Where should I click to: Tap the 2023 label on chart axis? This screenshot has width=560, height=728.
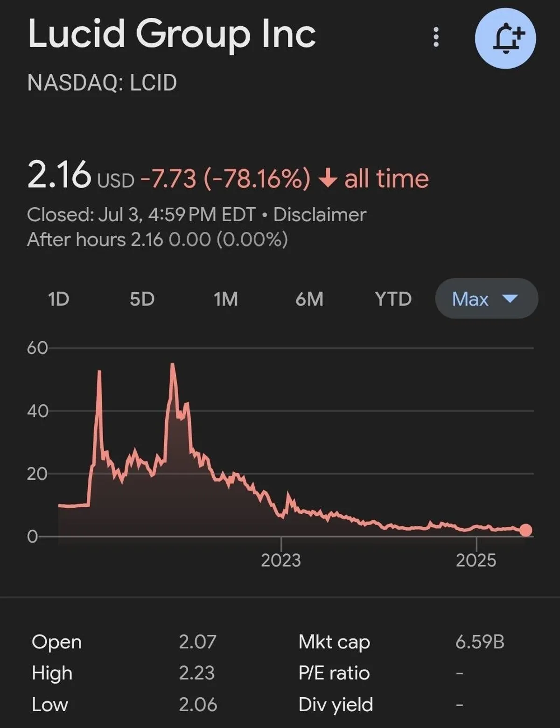click(x=281, y=560)
